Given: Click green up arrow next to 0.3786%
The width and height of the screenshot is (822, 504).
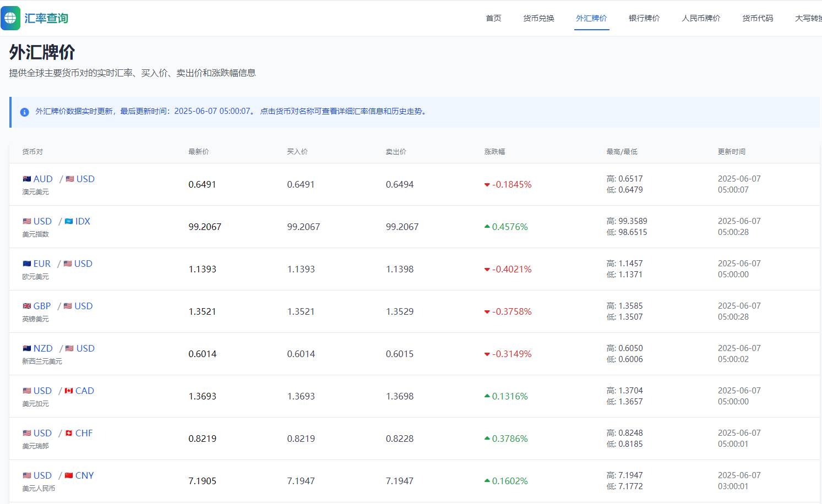Looking at the screenshot, I should coord(487,439).
